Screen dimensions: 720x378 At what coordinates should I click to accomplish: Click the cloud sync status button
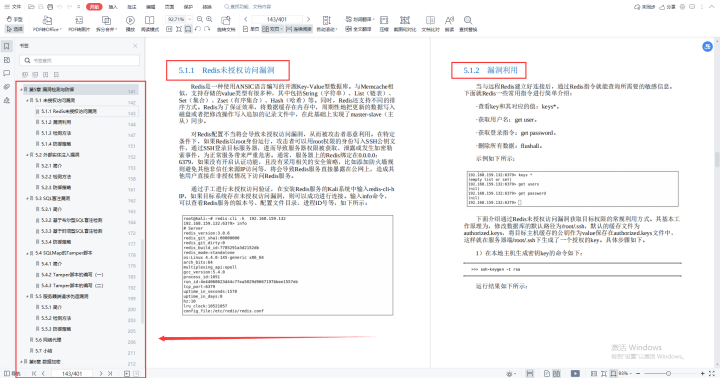pyautogui.click(x=644, y=7)
